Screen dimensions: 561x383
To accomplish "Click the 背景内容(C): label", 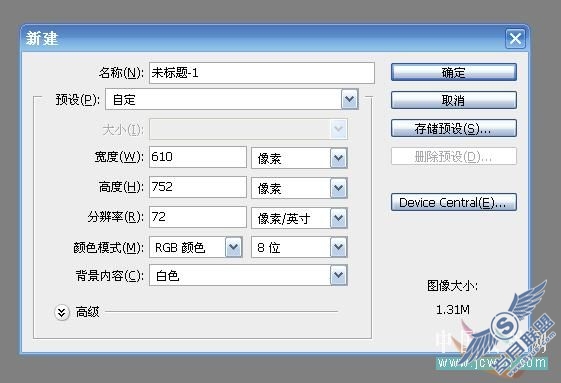I will pyautogui.click(x=109, y=276).
